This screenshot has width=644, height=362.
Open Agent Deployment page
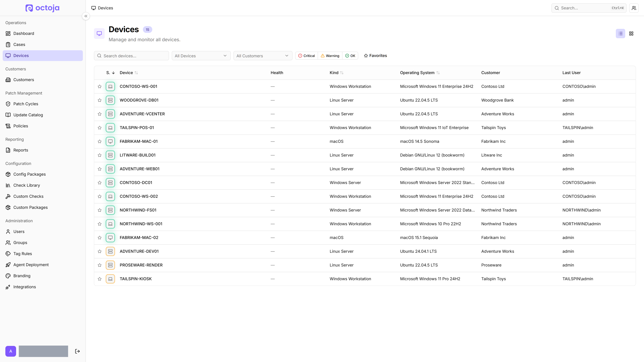coord(43,265)
